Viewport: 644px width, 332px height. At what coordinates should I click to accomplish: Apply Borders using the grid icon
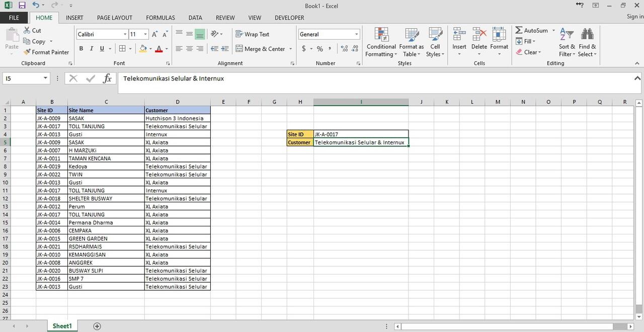pyautogui.click(x=122, y=49)
